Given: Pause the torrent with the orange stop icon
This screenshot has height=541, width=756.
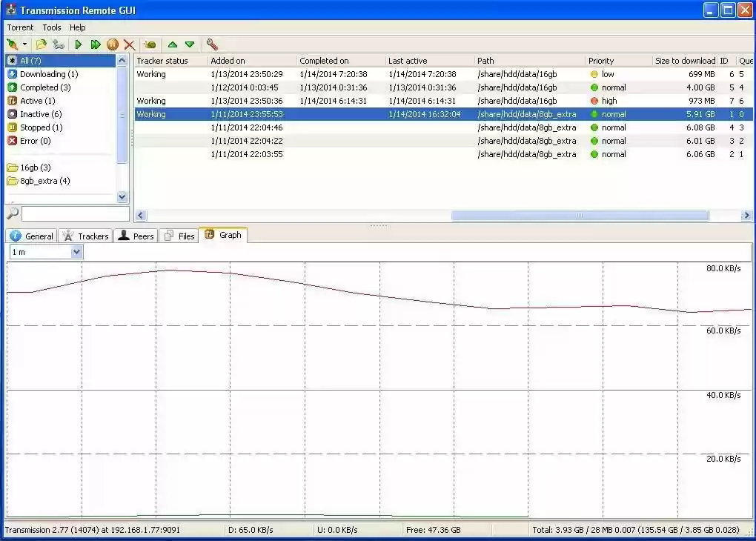Looking at the screenshot, I should coord(113,45).
